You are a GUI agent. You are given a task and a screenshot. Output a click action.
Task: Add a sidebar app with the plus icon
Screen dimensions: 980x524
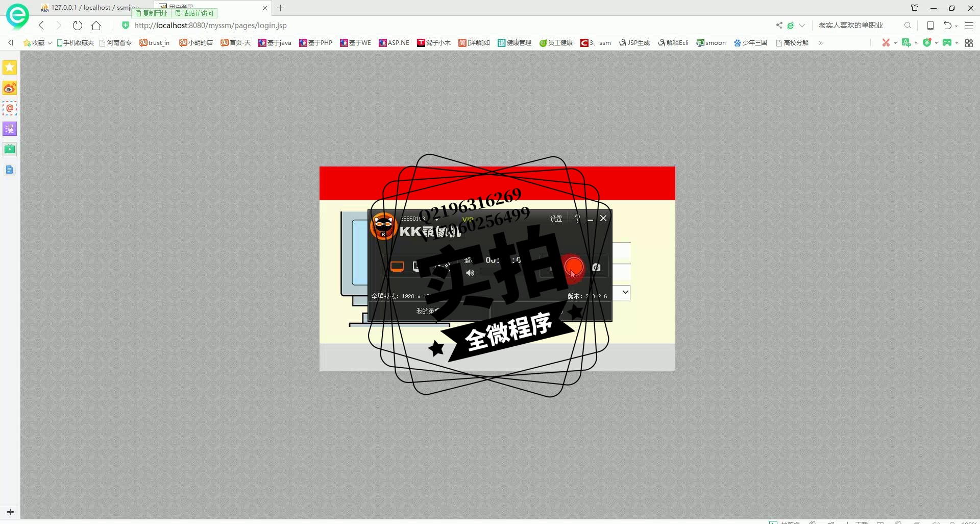pyautogui.click(x=10, y=512)
